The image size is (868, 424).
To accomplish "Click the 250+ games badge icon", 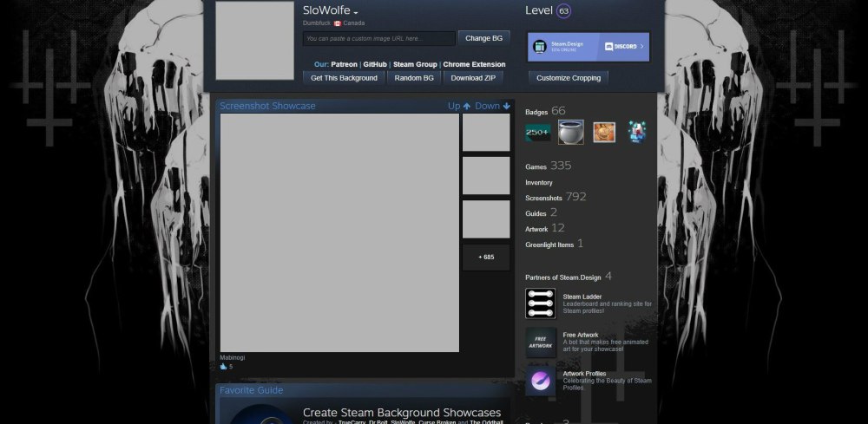I will point(537,133).
